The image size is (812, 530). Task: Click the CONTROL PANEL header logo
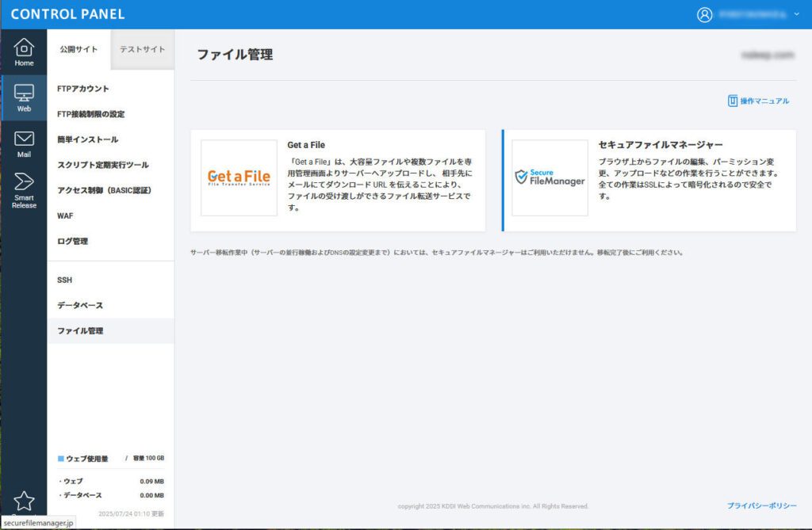tap(68, 14)
